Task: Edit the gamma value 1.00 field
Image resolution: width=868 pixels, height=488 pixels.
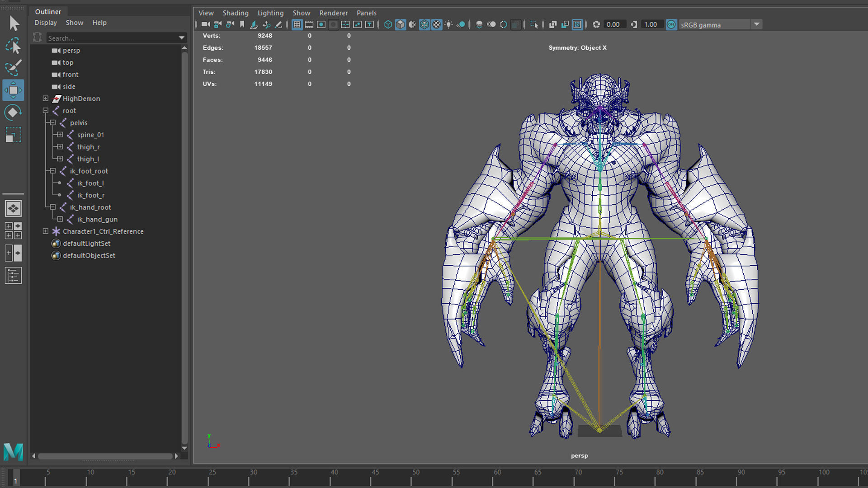Action: coord(652,24)
